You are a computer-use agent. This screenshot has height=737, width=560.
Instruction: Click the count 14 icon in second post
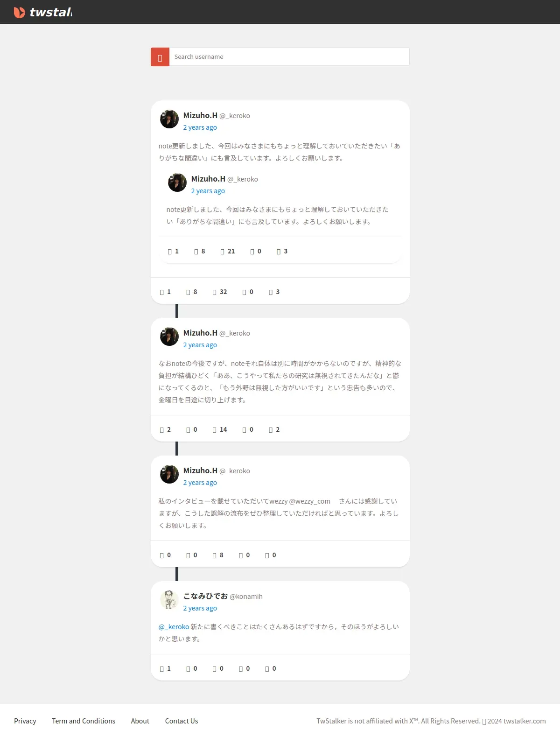[215, 430]
